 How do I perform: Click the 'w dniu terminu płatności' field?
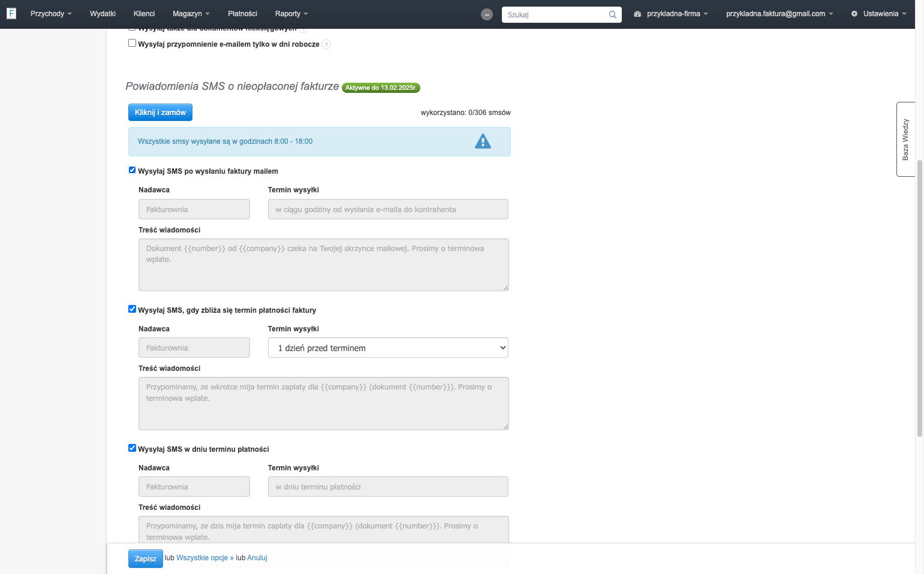click(x=388, y=487)
